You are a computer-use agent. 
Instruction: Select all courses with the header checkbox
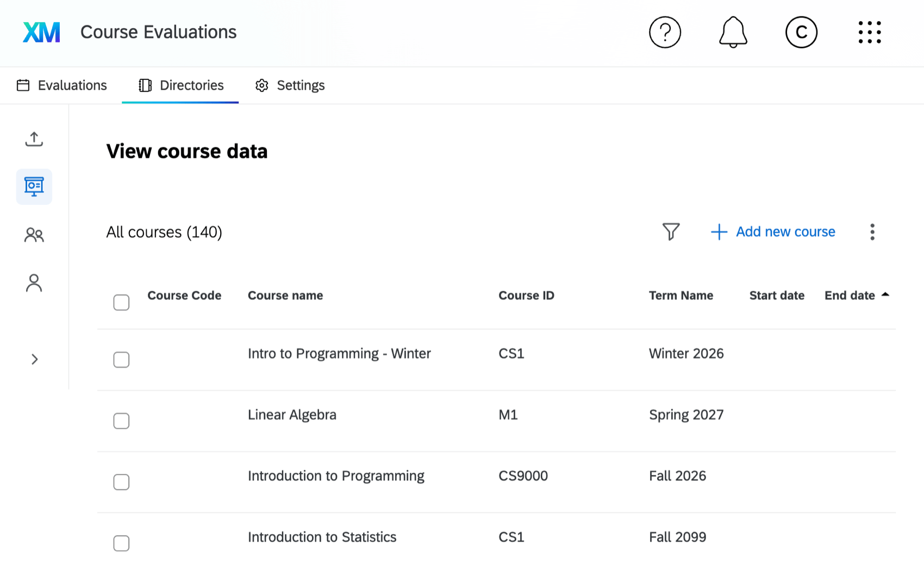click(121, 302)
